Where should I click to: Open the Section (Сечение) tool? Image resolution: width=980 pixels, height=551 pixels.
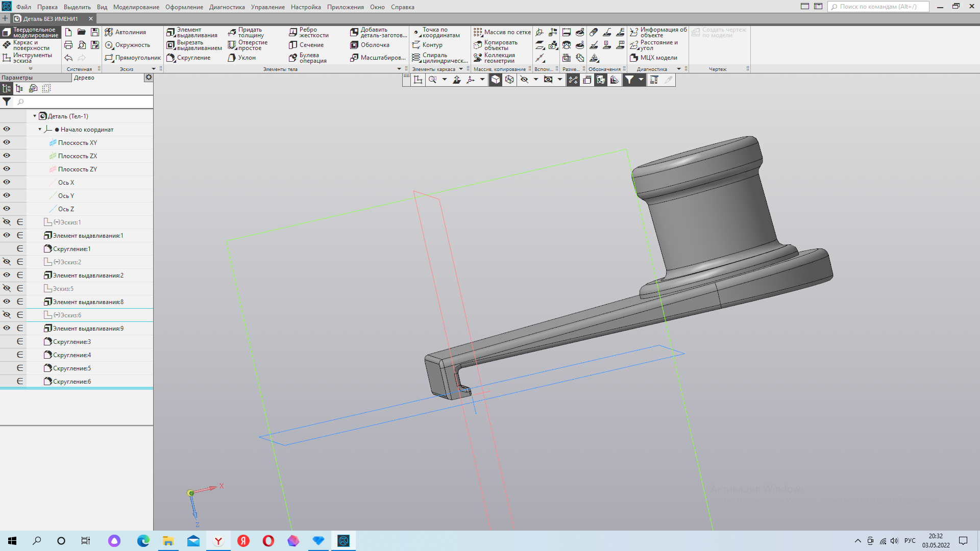(x=293, y=45)
